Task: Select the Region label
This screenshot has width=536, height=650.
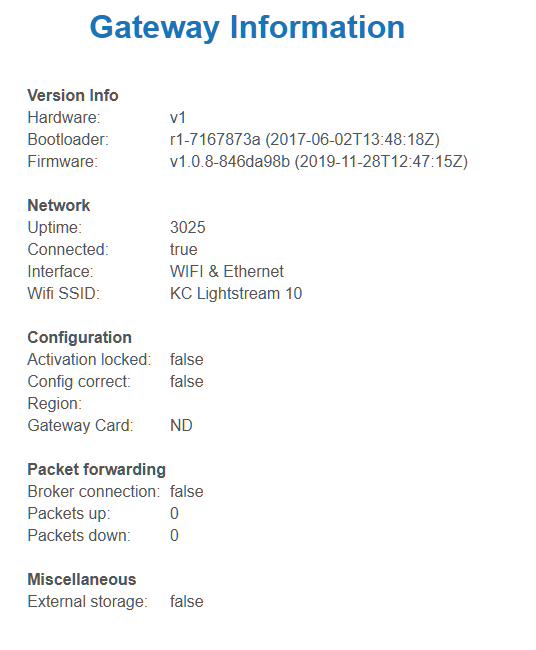Action: click(x=55, y=404)
